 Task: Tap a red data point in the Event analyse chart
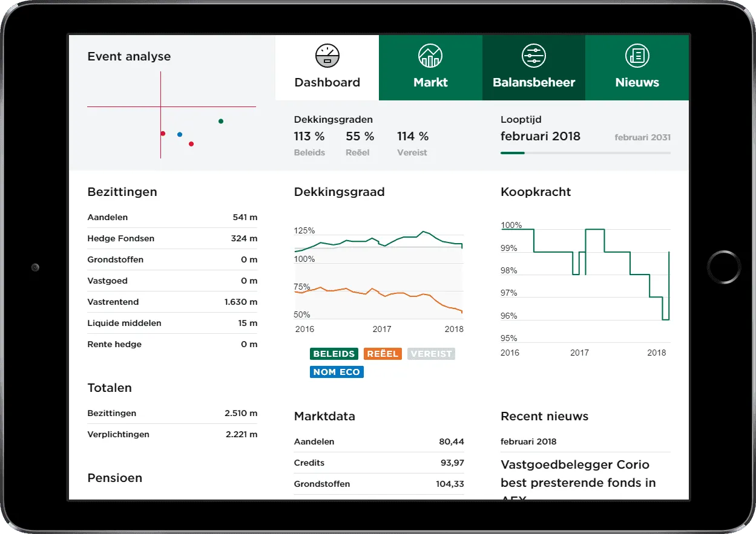191,144
